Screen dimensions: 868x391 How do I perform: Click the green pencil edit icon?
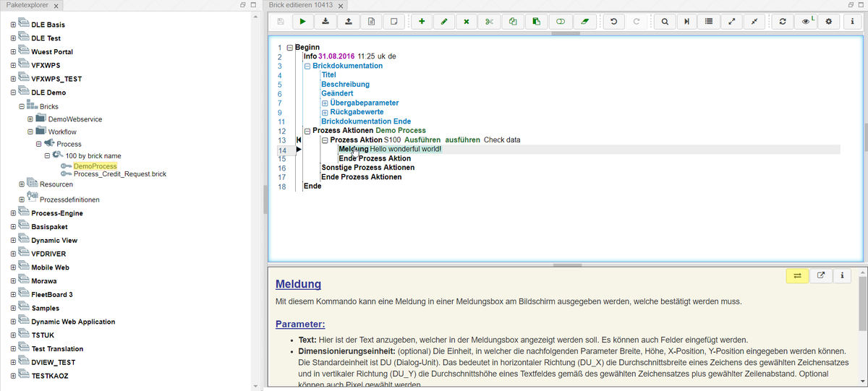(444, 22)
